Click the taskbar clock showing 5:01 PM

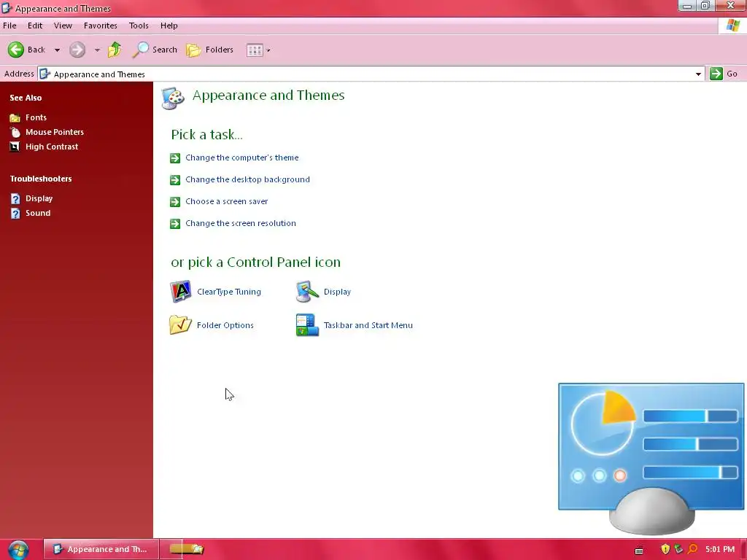tap(720, 549)
